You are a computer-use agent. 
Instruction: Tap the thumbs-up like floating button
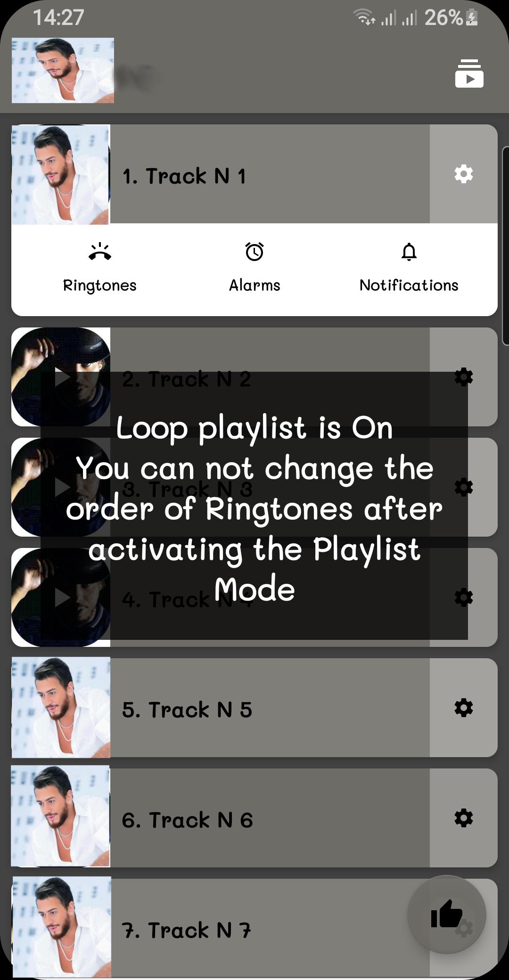[x=446, y=914]
